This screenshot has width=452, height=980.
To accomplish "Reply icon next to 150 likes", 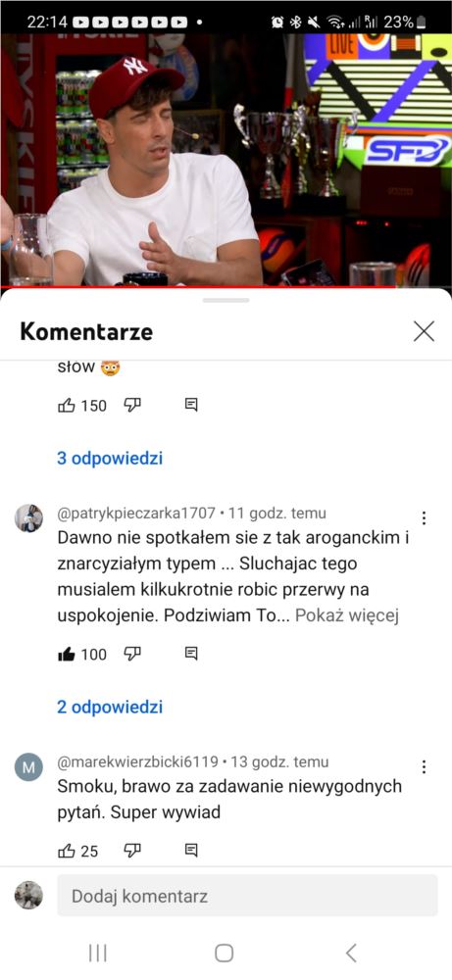I will tap(191, 405).
